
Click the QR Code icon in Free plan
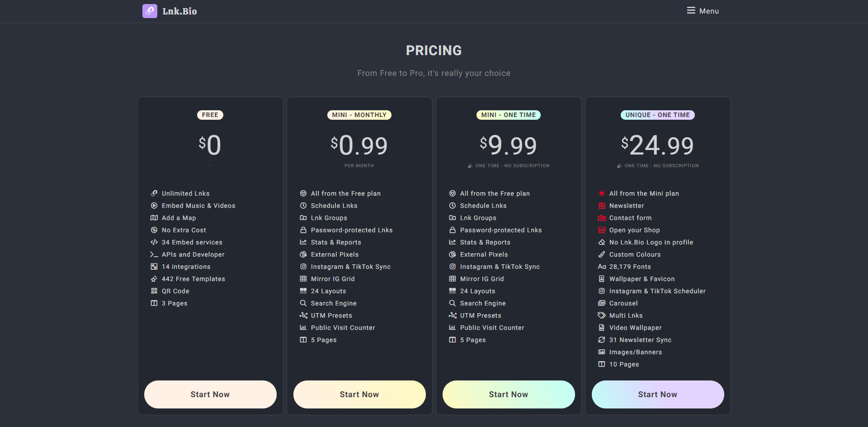(154, 291)
